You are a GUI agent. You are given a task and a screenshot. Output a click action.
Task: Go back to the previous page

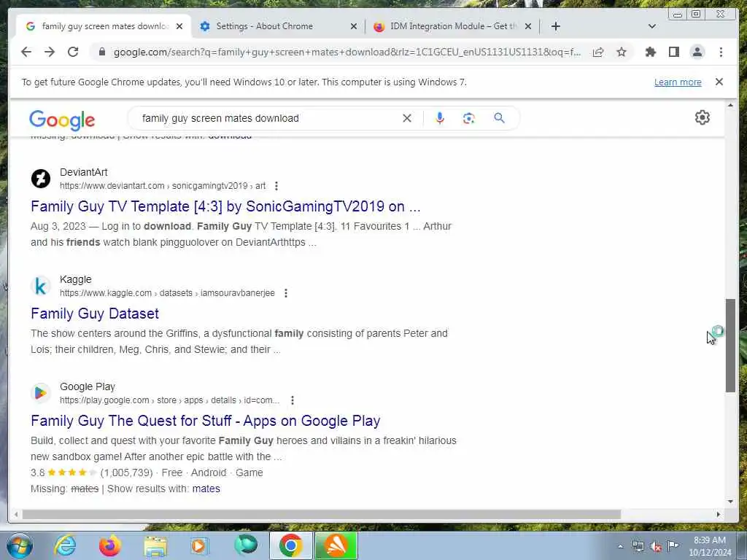(x=26, y=52)
